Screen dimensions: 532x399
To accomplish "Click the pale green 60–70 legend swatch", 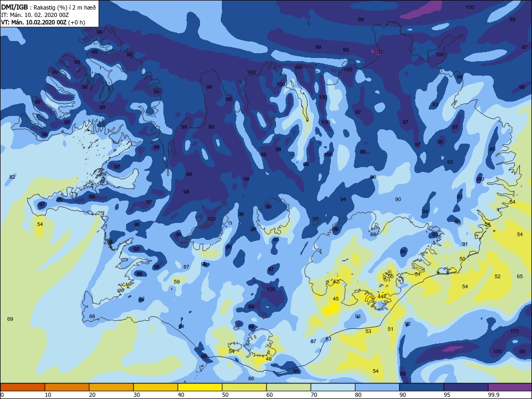I will click(x=289, y=387).
